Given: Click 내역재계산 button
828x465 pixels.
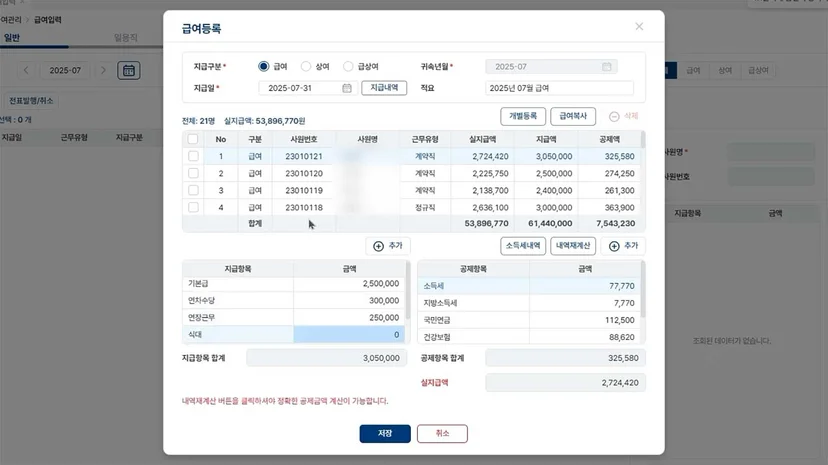Looking at the screenshot, I should click(573, 246).
